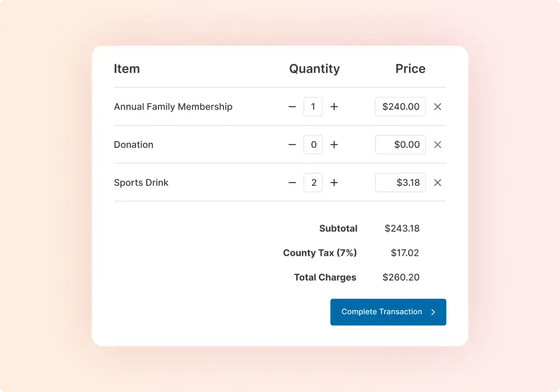Edit the $240.00 membership price field

click(400, 106)
